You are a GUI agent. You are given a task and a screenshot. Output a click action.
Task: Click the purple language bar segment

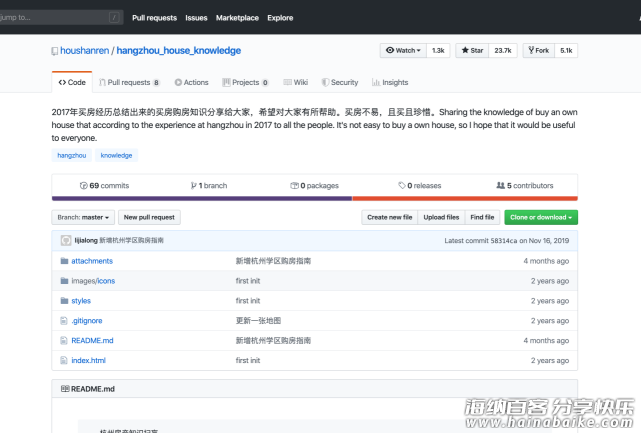pos(202,199)
